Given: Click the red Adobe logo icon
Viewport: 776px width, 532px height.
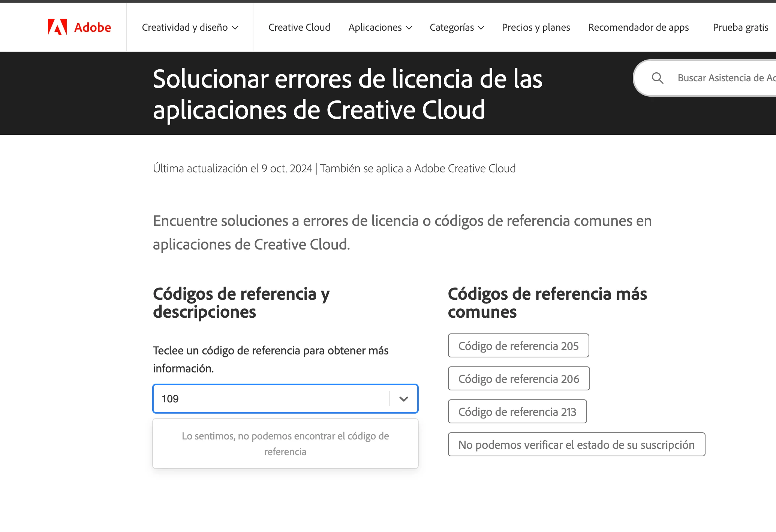Looking at the screenshot, I should pos(57,27).
